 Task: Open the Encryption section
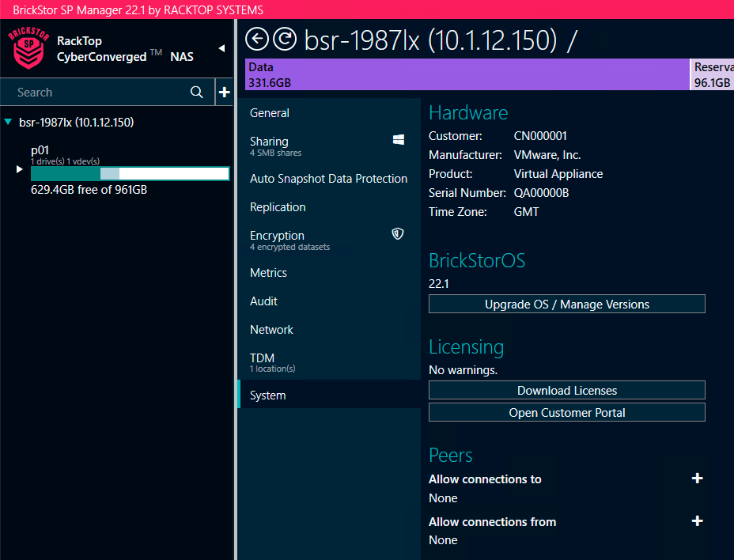(329, 240)
